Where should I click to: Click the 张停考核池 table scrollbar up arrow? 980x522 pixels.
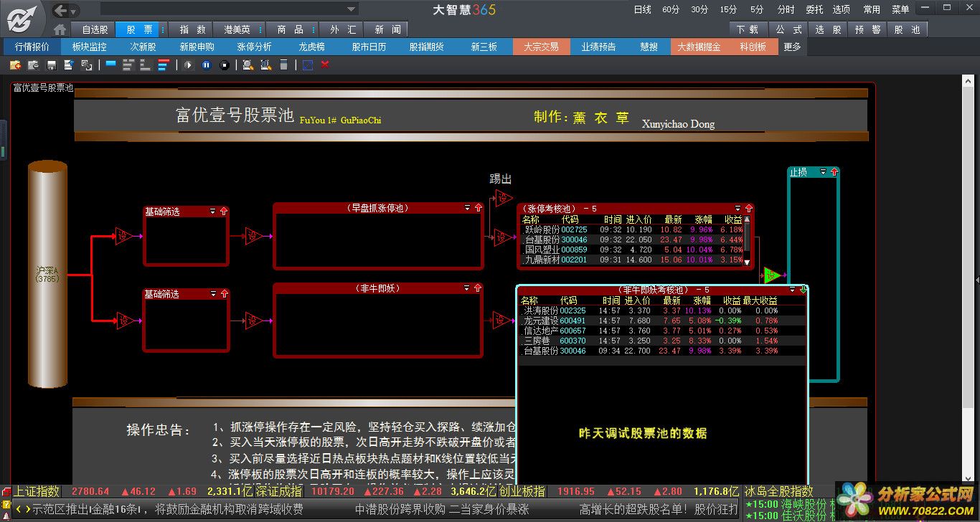coord(747,219)
